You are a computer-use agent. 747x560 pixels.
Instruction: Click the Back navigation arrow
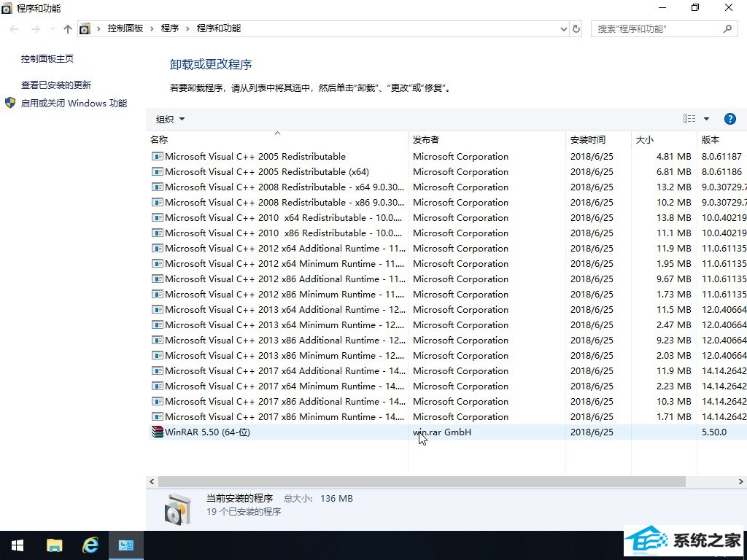[x=15, y=29]
